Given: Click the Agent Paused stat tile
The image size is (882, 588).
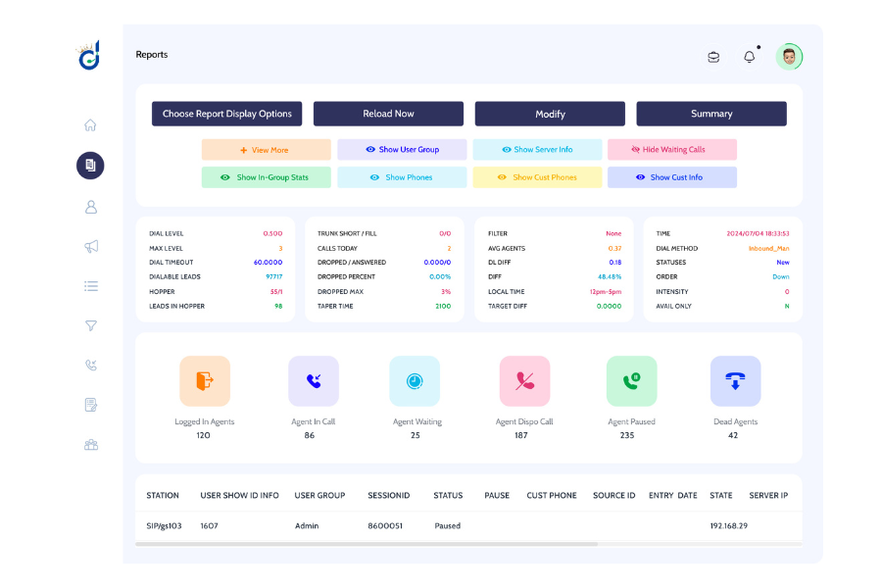Looking at the screenshot, I should [x=631, y=382].
